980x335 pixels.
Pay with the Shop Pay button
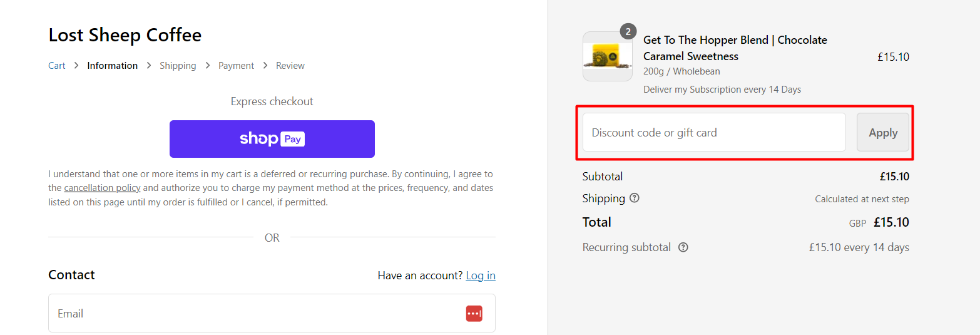coord(272,139)
